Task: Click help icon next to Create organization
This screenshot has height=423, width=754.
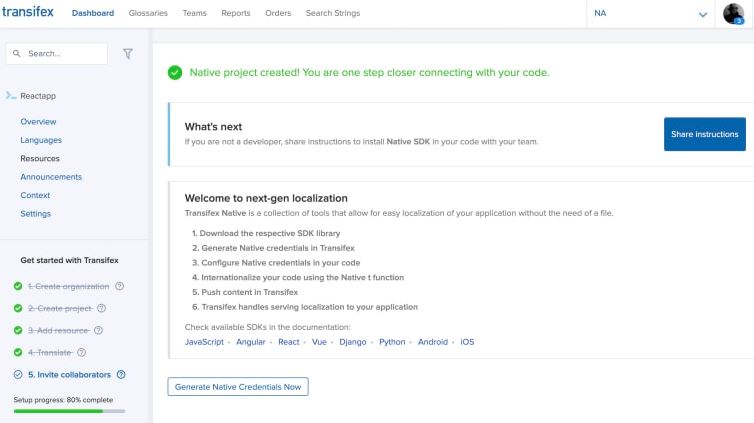Action: point(120,286)
